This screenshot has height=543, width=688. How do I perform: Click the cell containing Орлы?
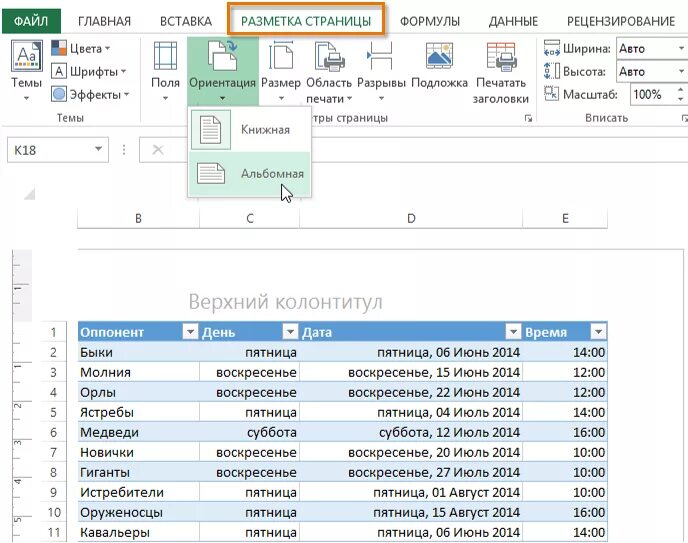(x=139, y=392)
